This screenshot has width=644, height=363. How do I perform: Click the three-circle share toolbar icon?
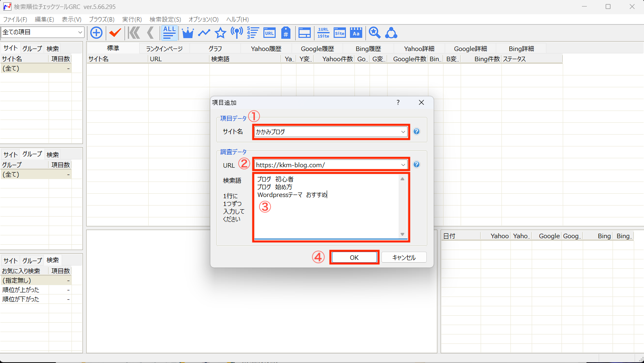tap(391, 33)
